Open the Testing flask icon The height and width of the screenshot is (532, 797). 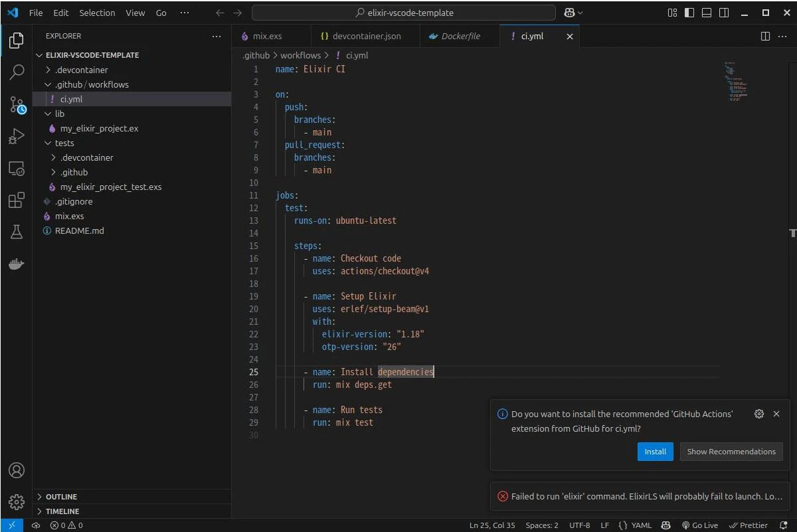[17, 232]
